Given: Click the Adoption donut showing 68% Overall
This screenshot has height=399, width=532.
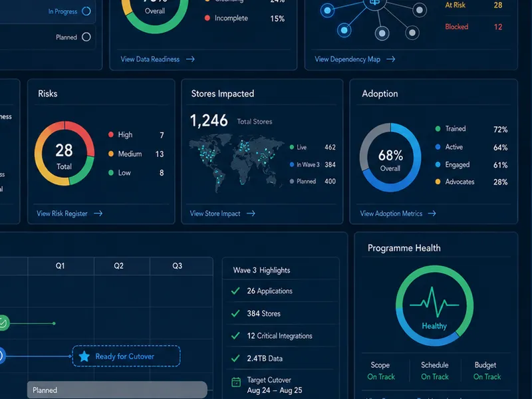Looking at the screenshot, I should tap(390, 158).
